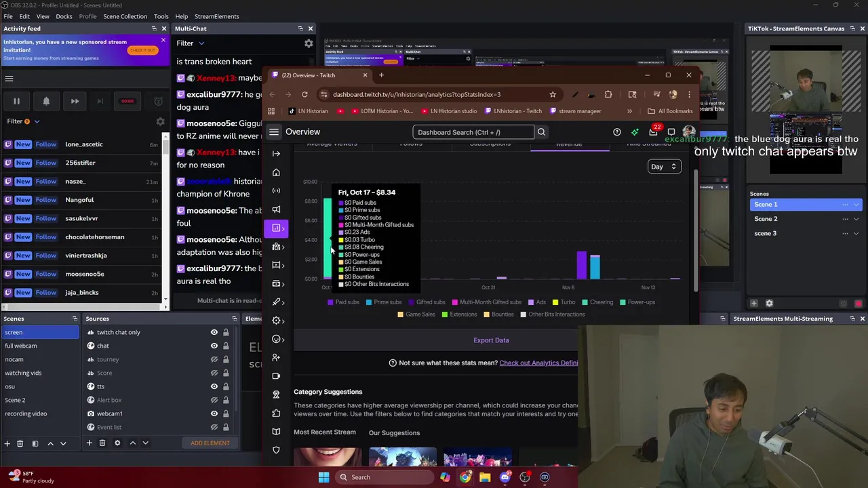Click the taskbar Search box
The height and width of the screenshot is (488, 868).
pyautogui.click(x=385, y=477)
